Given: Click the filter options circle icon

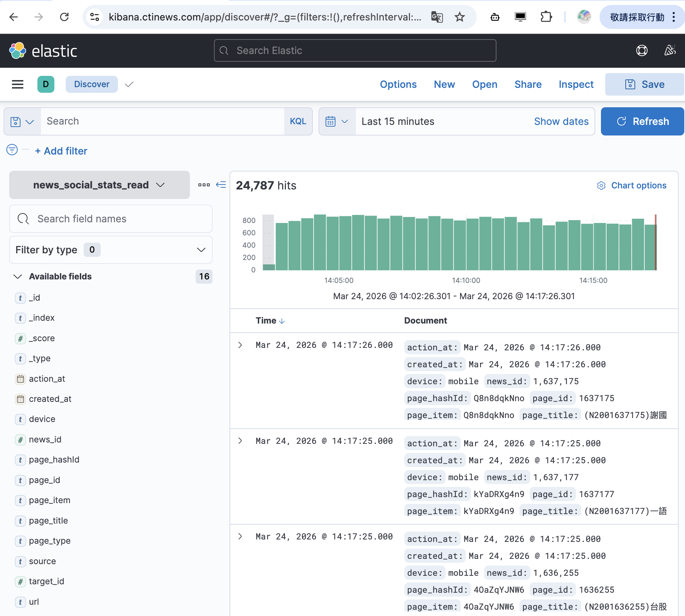Looking at the screenshot, I should coord(12,150).
